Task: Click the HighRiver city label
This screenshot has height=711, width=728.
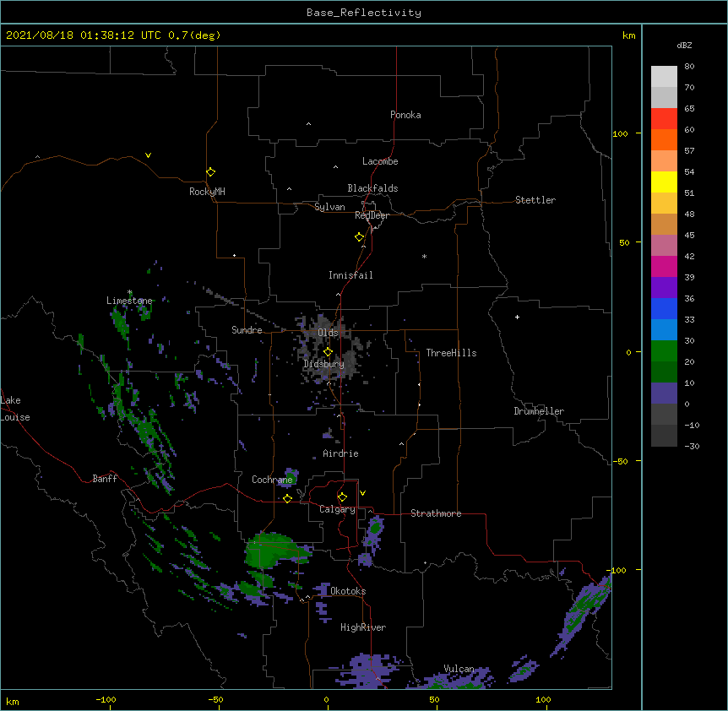Action: [x=363, y=627]
